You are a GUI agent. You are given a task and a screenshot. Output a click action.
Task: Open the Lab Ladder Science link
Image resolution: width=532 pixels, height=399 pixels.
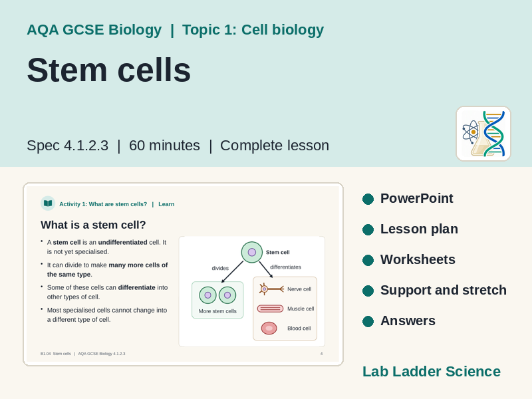click(x=432, y=372)
